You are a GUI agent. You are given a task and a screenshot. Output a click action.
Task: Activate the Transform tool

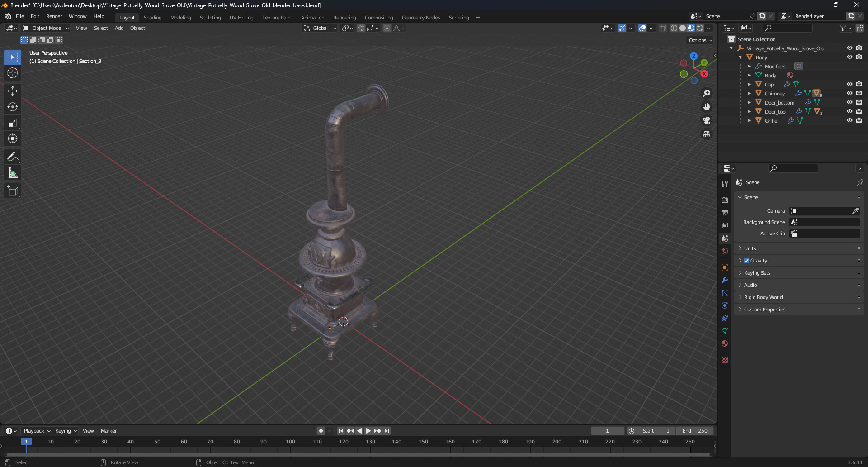(x=13, y=138)
